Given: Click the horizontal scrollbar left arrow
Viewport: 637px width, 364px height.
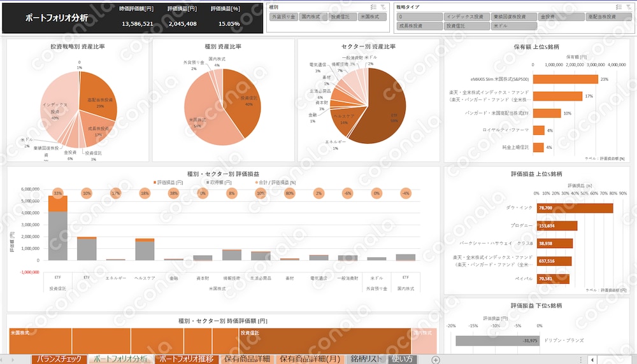Looking at the screenshot, I should [592, 360].
